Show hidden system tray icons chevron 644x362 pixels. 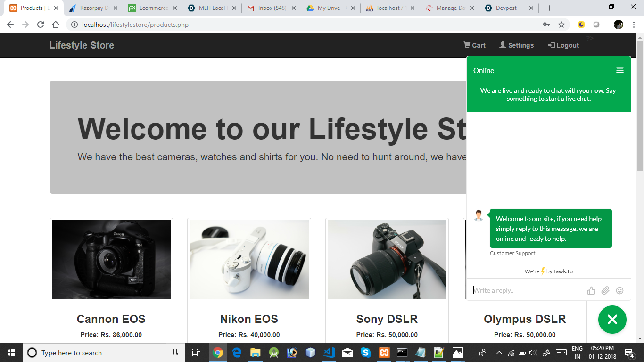[x=499, y=353]
